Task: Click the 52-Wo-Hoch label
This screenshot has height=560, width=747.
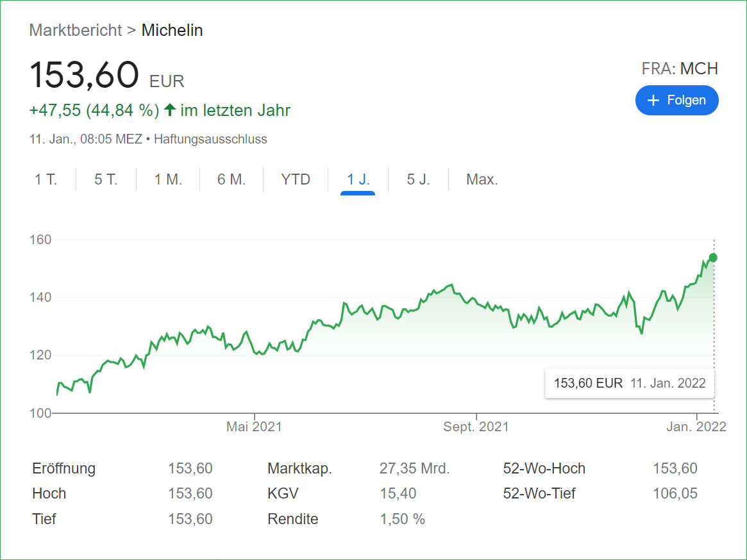Action: pyautogui.click(x=544, y=468)
